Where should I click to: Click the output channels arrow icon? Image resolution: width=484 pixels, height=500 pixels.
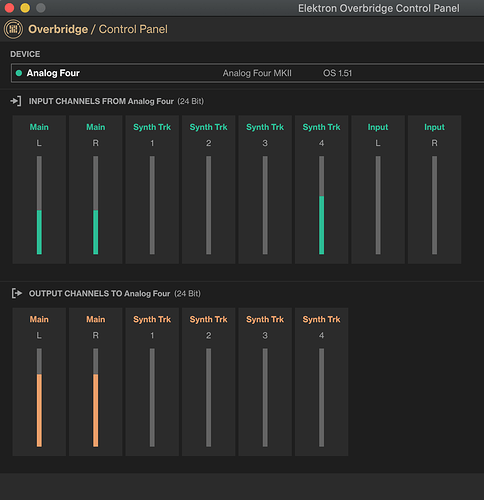pos(17,293)
